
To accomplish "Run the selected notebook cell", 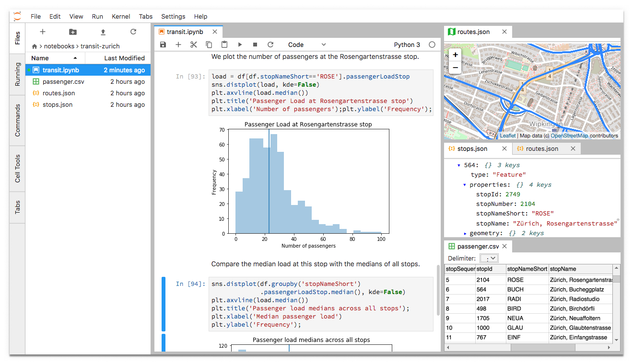I will (239, 45).
